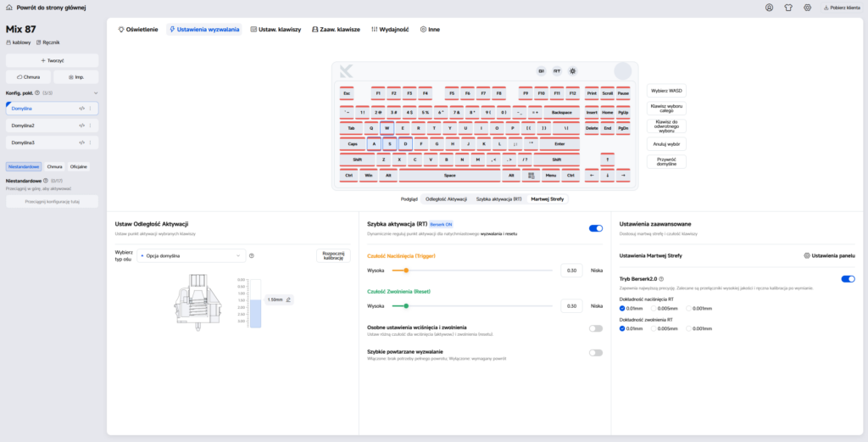Viewport: 868px width, 442px height.
Task: Switch preview to Szybka aktywacja (RT)
Action: (498, 199)
